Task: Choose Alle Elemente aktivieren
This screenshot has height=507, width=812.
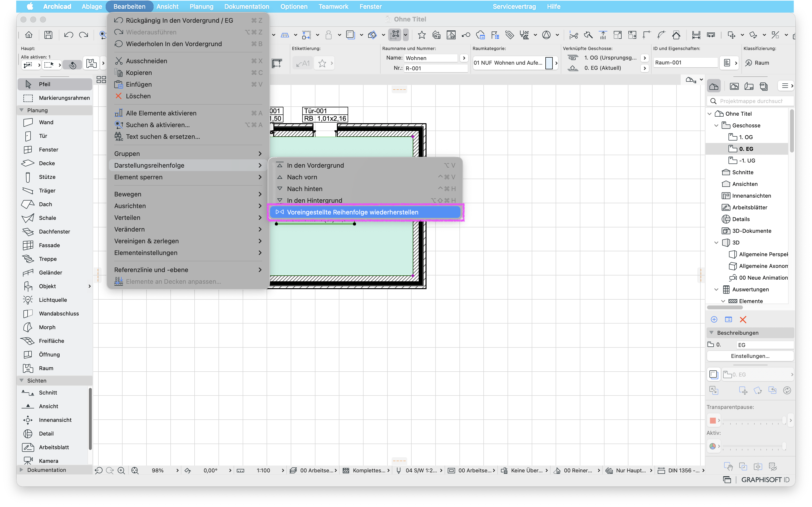Action: click(x=188, y=113)
